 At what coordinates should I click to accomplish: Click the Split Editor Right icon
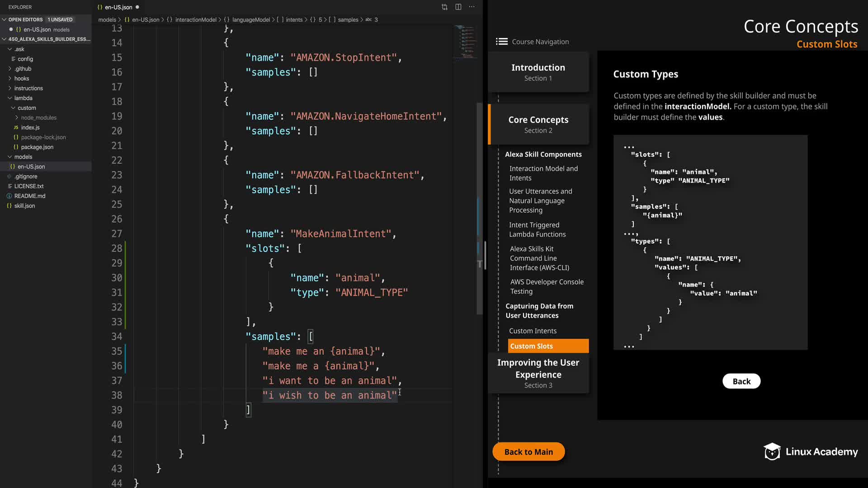458,7
